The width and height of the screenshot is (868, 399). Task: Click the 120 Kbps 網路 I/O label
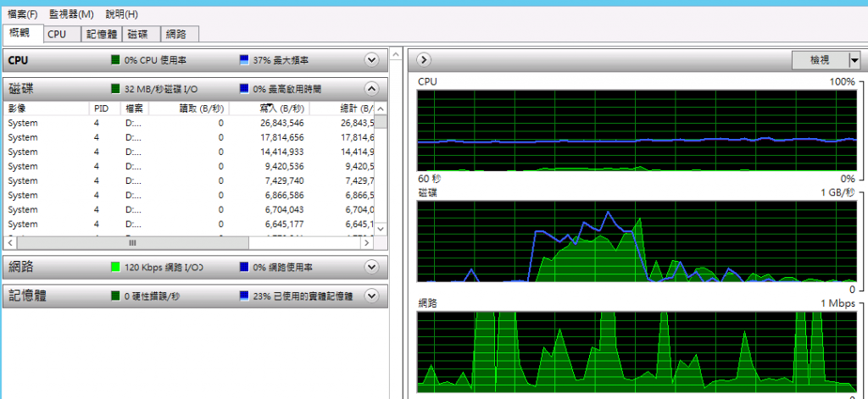[x=164, y=268]
